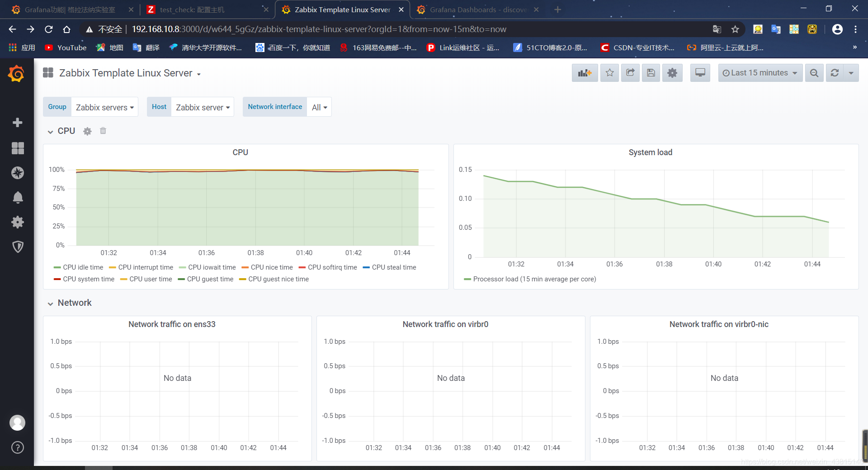This screenshot has width=868, height=470.
Task: Save the dashboard with the floppy icon
Action: [651, 73]
